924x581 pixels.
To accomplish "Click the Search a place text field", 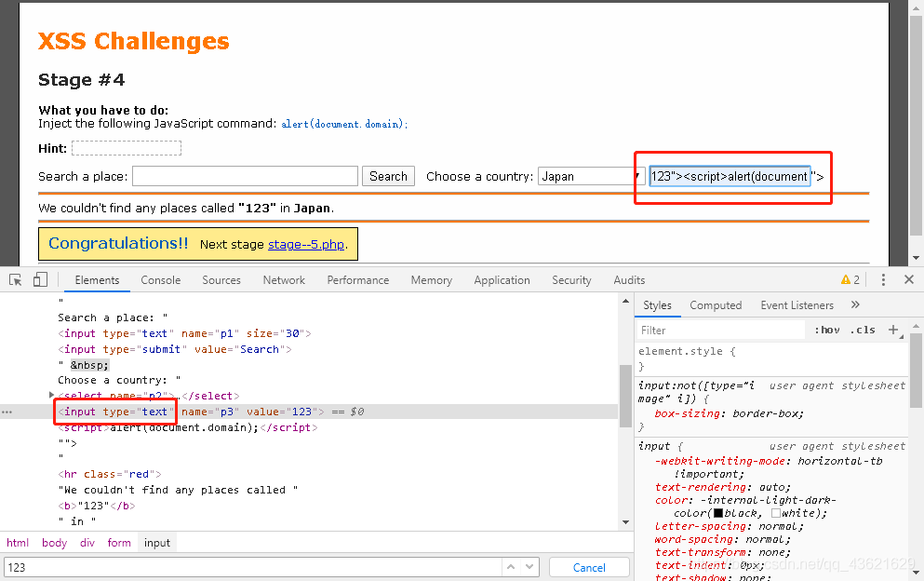I will [245, 176].
